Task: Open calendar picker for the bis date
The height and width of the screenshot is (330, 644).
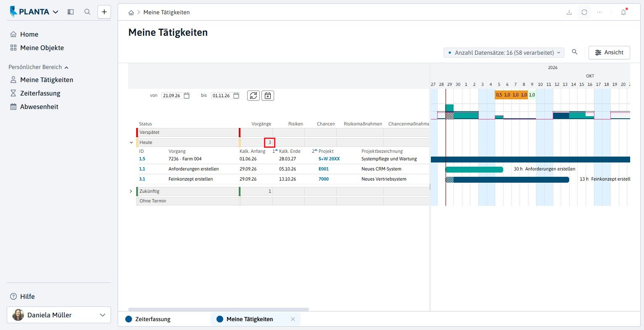Action: (236, 96)
